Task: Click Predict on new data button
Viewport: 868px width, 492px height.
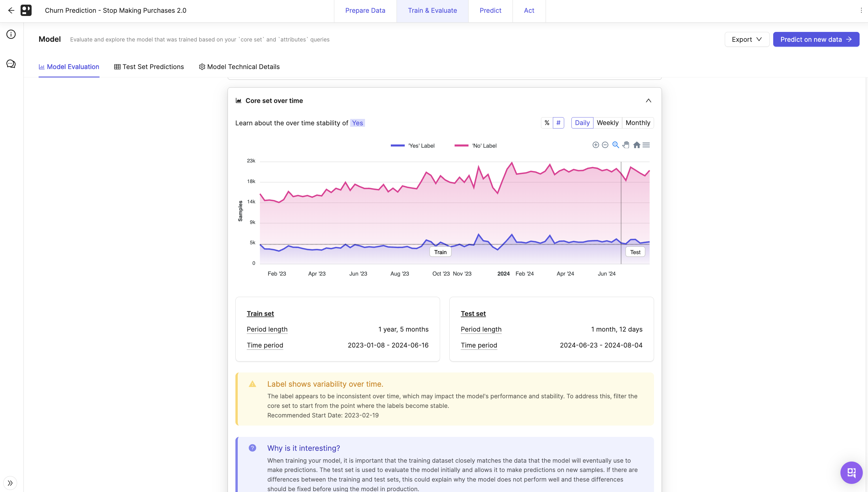Action: 816,39
